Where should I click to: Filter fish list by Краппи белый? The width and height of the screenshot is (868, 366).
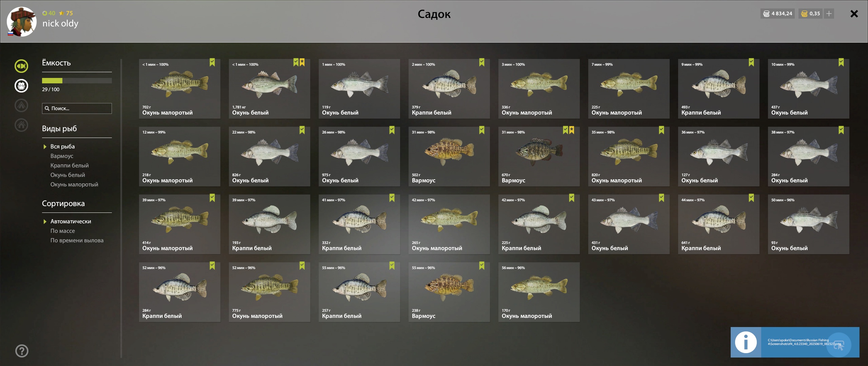tap(70, 165)
